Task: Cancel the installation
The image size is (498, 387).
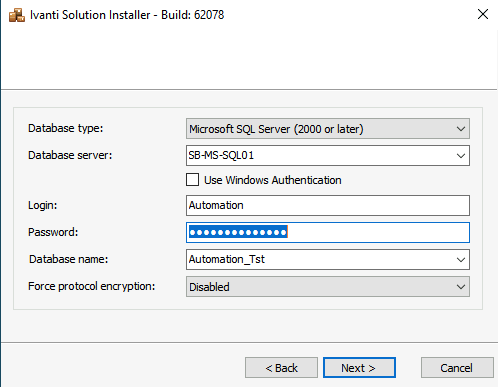Action: tap(457, 368)
